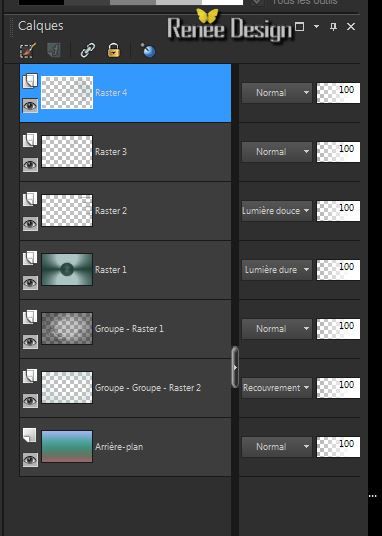Click the raster layer type icon of Raster 3
Image resolution: width=382 pixels, height=536 pixels.
coord(30,140)
